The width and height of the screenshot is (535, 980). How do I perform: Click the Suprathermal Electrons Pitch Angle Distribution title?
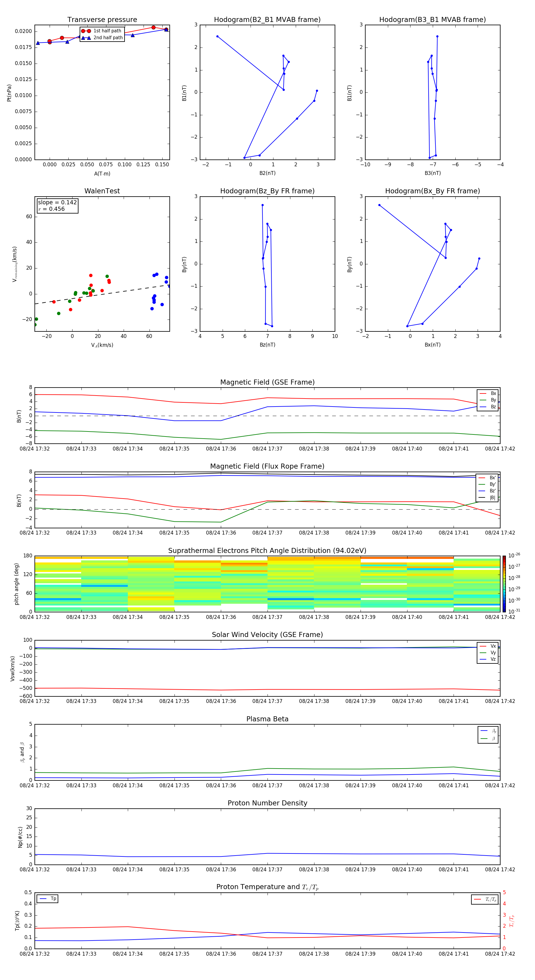pos(267,551)
